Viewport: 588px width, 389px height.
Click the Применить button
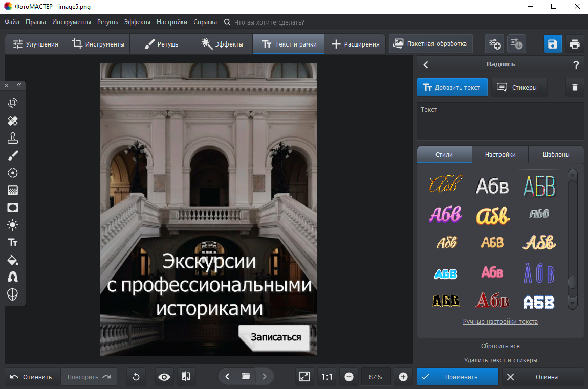tap(458, 377)
